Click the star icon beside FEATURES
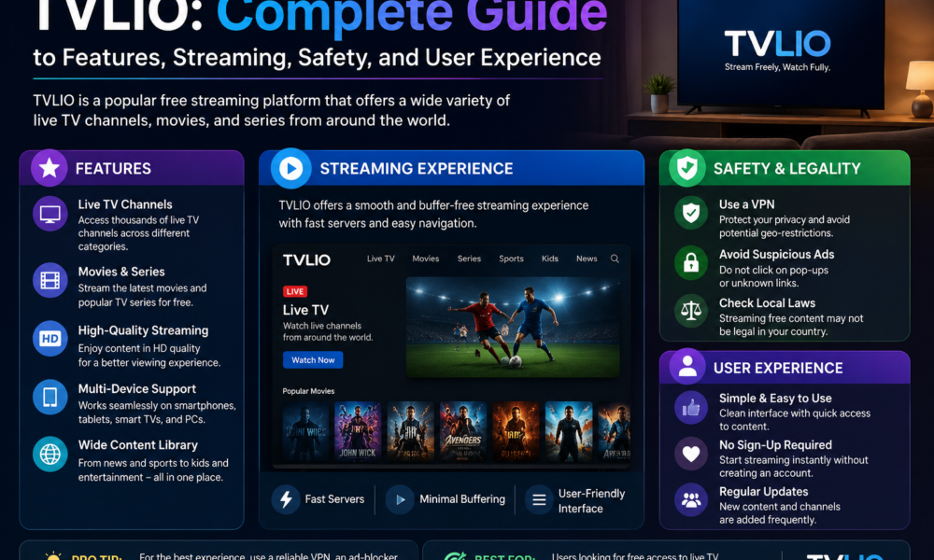This screenshot has height=560, width=934. coord(49,168)
